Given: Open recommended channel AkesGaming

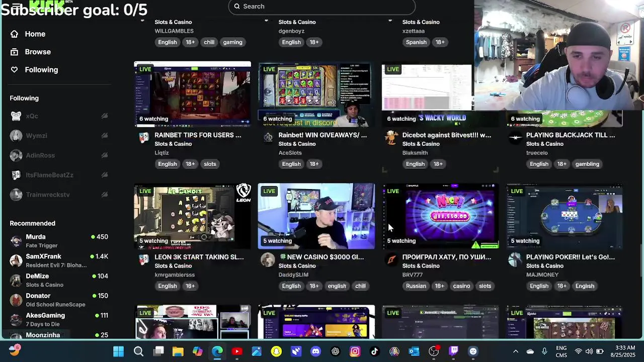Looking at the screenshot, I should coord(59,319).
